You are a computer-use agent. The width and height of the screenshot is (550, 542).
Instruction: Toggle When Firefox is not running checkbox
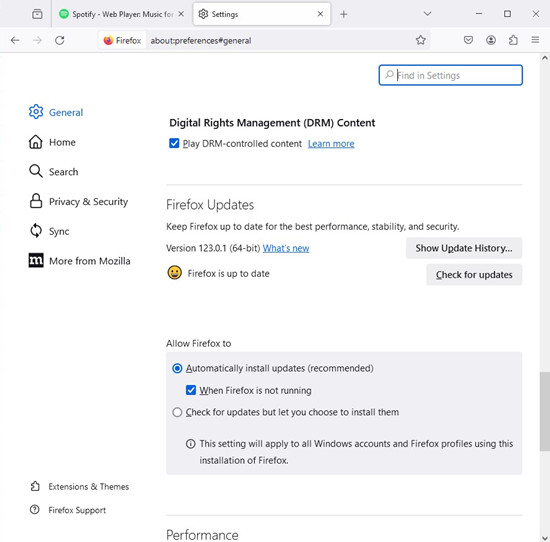191,390
